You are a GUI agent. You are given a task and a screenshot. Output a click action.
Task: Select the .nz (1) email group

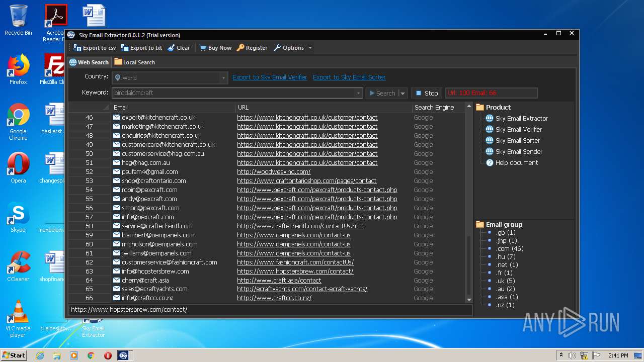505,305
